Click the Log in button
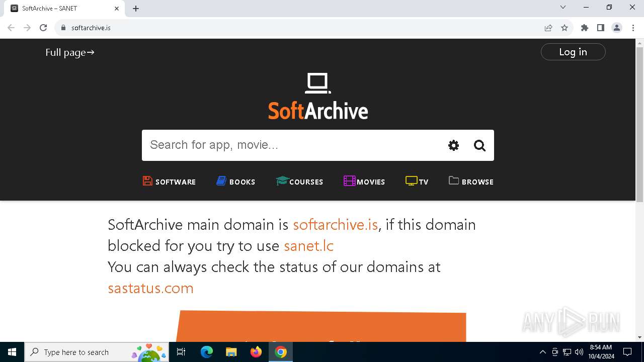The image size is (644, 362). 573,52
